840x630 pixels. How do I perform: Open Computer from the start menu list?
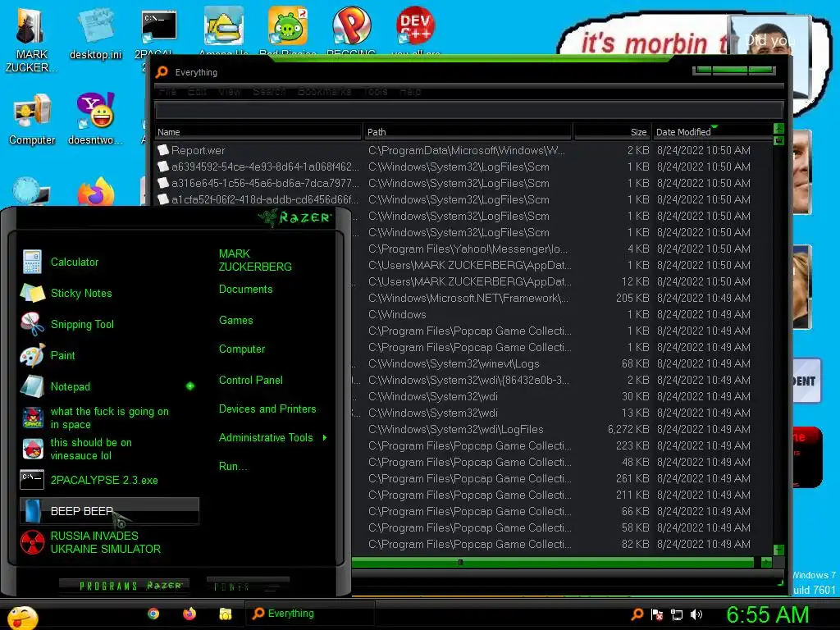coord(242,349)
